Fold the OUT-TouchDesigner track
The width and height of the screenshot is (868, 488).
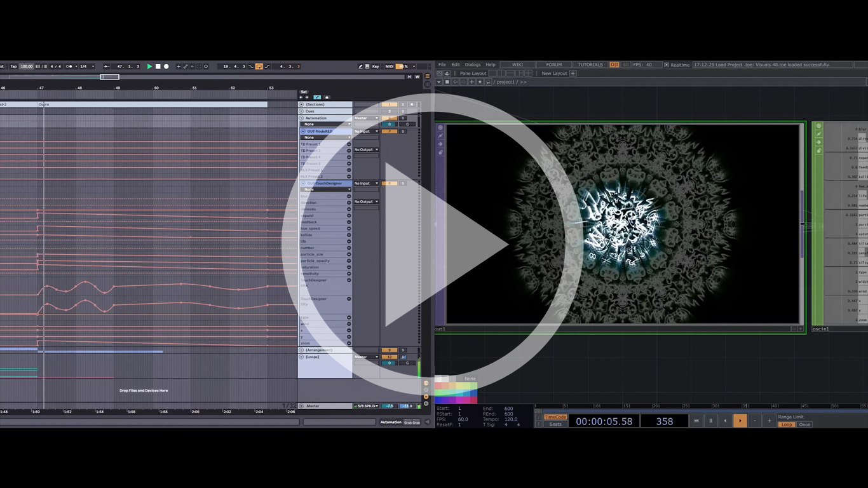[x=303, y=184]
